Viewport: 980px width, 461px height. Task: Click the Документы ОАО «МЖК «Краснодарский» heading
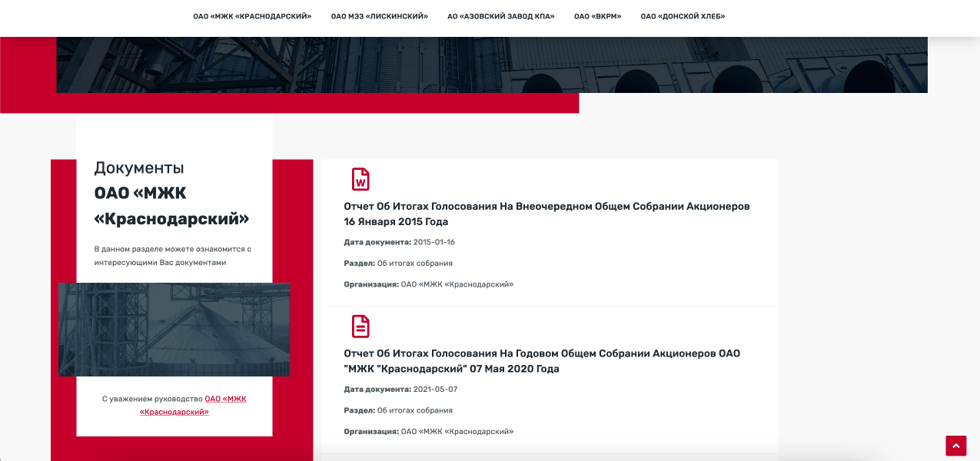(x=171, y=194)
